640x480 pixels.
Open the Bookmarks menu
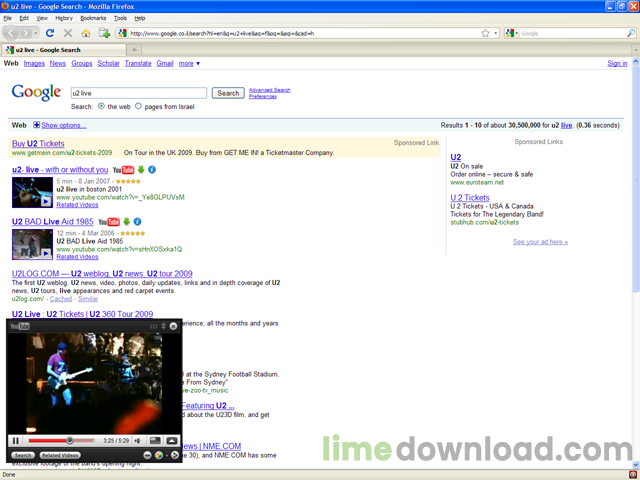[93, 18]
